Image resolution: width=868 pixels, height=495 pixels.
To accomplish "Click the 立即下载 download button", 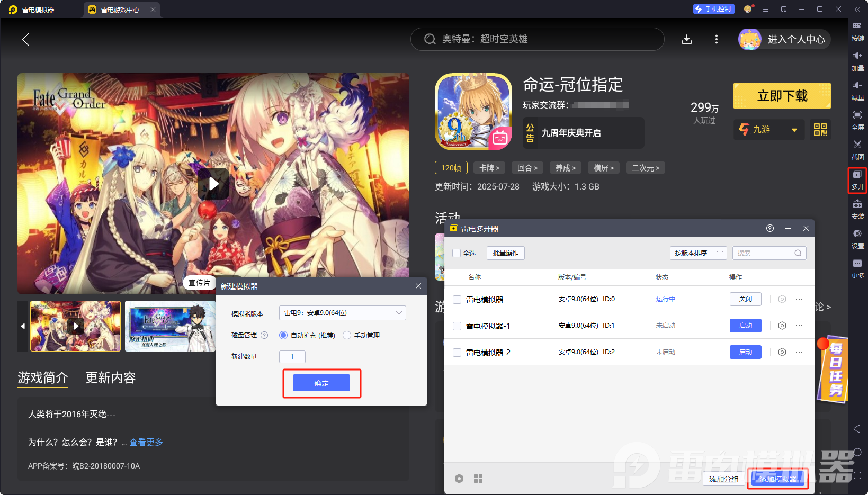I will pos(782,96).
